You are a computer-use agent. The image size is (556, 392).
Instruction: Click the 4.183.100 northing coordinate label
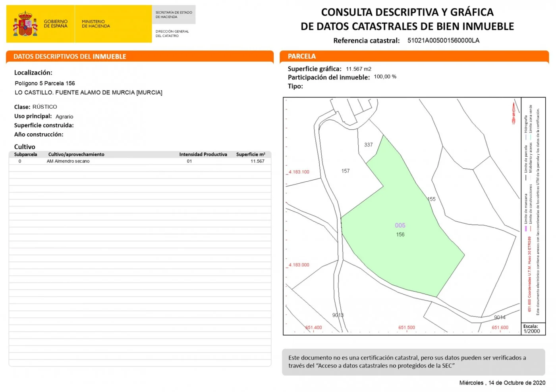(299, 172)
